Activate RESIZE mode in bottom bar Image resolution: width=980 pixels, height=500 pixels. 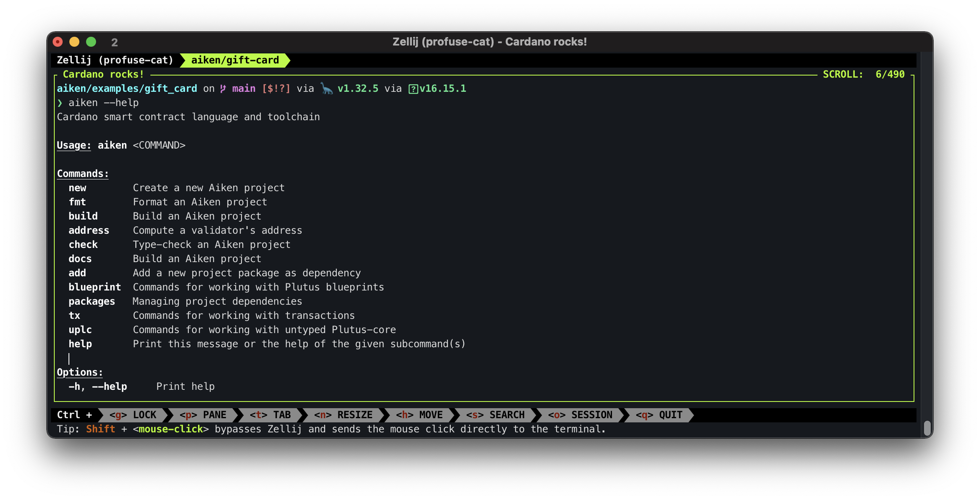(343, 415)
